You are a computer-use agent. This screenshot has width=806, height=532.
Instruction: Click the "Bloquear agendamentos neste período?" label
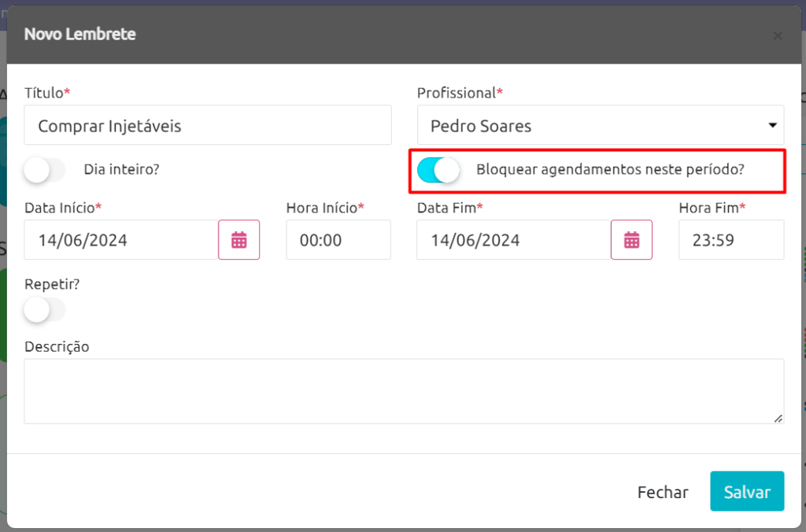tap(610, 170)
